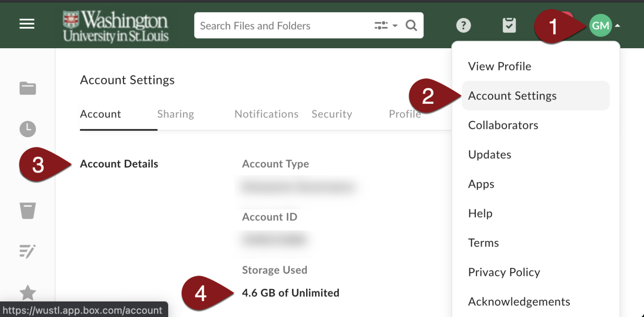The image size is (644, 317).
Task: Choose View Profile in the menu
Action: pyautogui.click(x=499, y=66)
